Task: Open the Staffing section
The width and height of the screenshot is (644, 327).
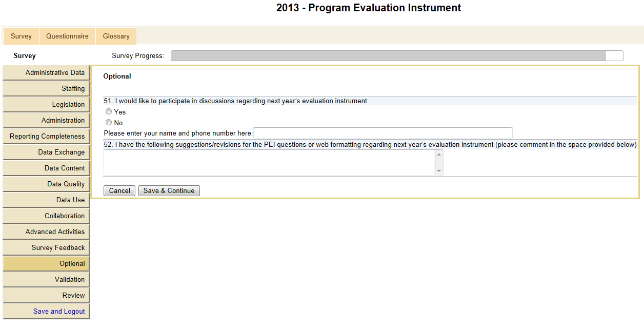Action: (x=46, y=89)
